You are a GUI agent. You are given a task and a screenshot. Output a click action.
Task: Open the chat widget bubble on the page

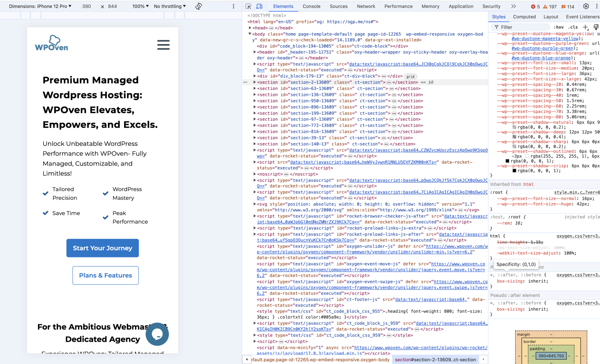pos(157,334)
